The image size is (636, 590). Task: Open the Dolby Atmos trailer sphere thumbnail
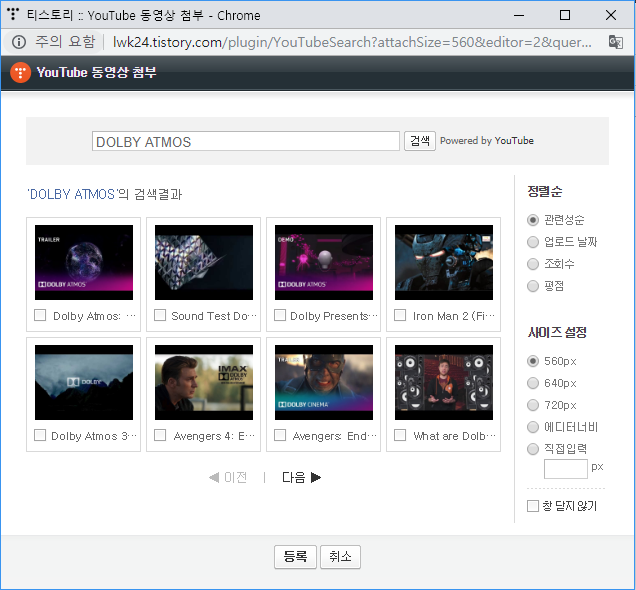coord(84,262)
